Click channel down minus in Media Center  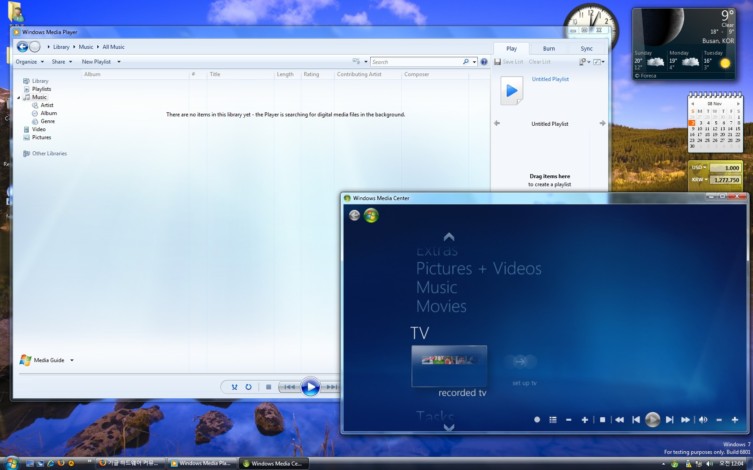[x=569, y=420]
